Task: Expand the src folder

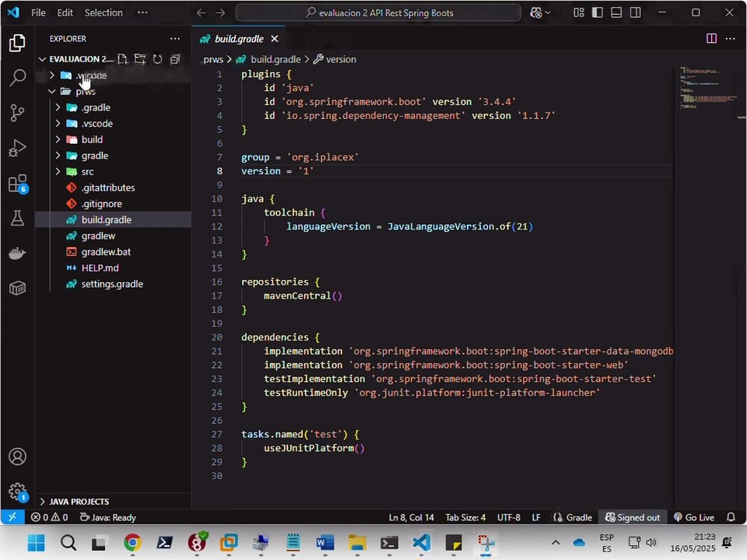Action: (x=58, y=171)
